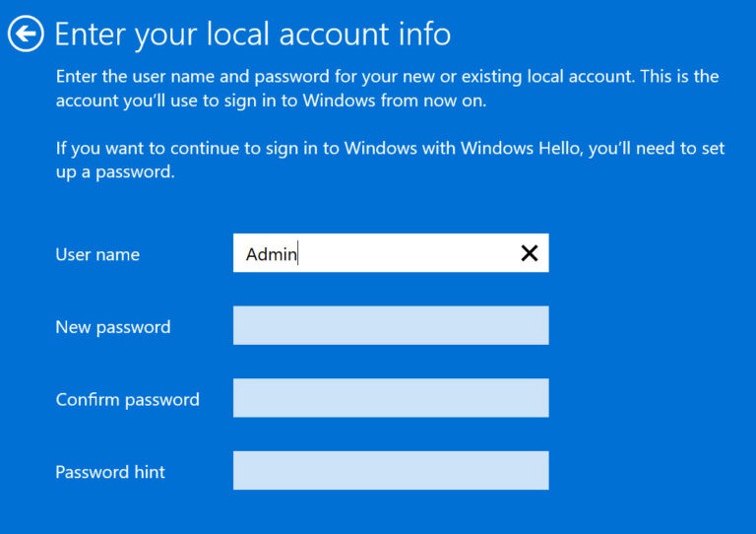Click the "Confirm password" label text
The image size is (756, 534).
pyautogui.click(x=127, y=399)
